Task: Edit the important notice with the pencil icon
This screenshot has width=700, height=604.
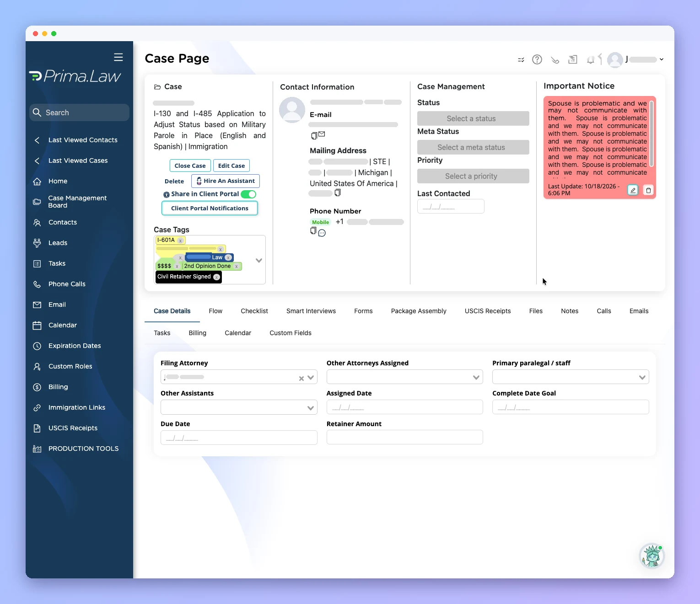Action: pos(633,190)
